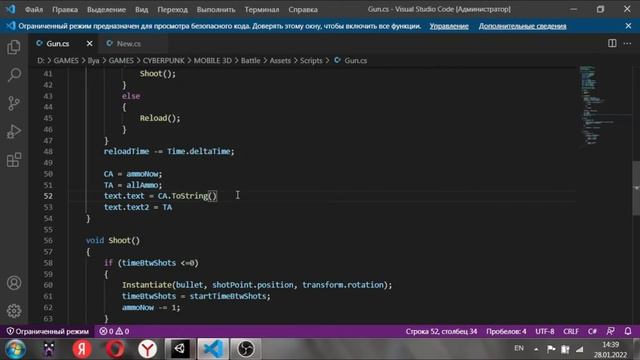The height and width of the screenshot is (360, 640).
Task: Select Battle in the breadcrumb path
Action: point(250,60)
